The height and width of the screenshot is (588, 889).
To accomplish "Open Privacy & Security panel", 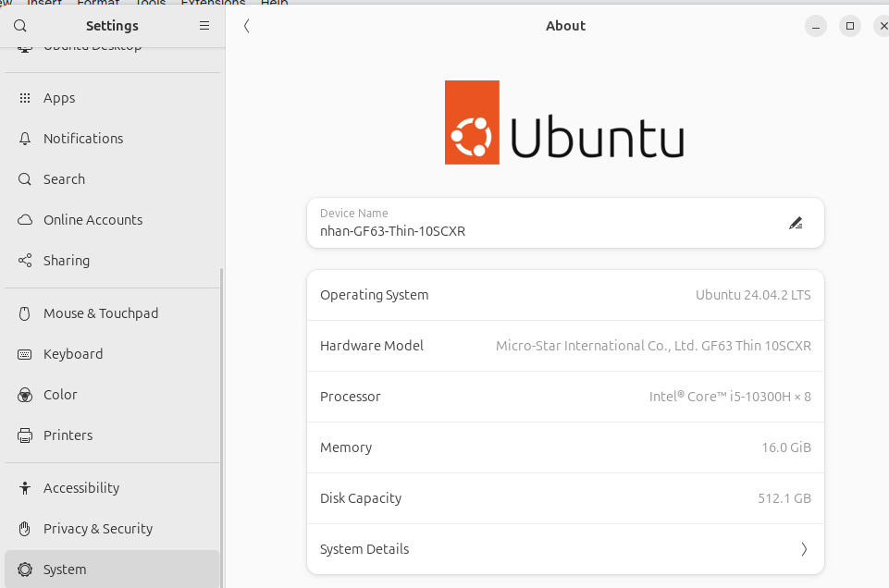I will pyautogui.click(x=98, y=529).
